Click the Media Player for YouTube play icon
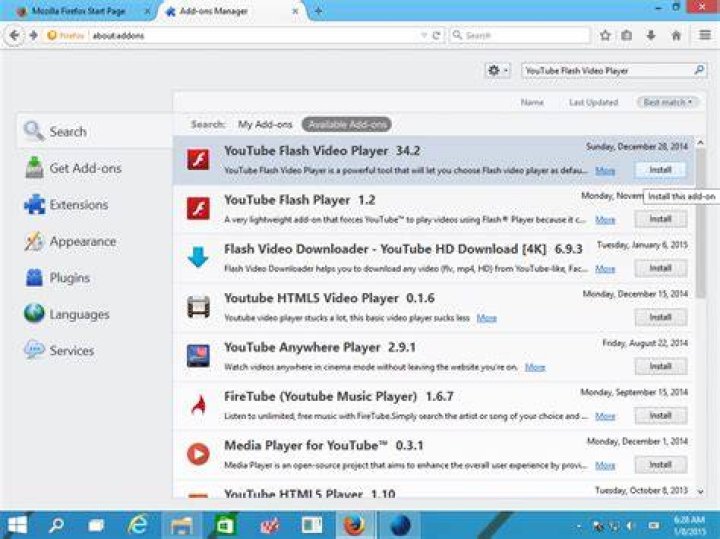The width and height of the screenshot is (720, 539). coord(198,454)
